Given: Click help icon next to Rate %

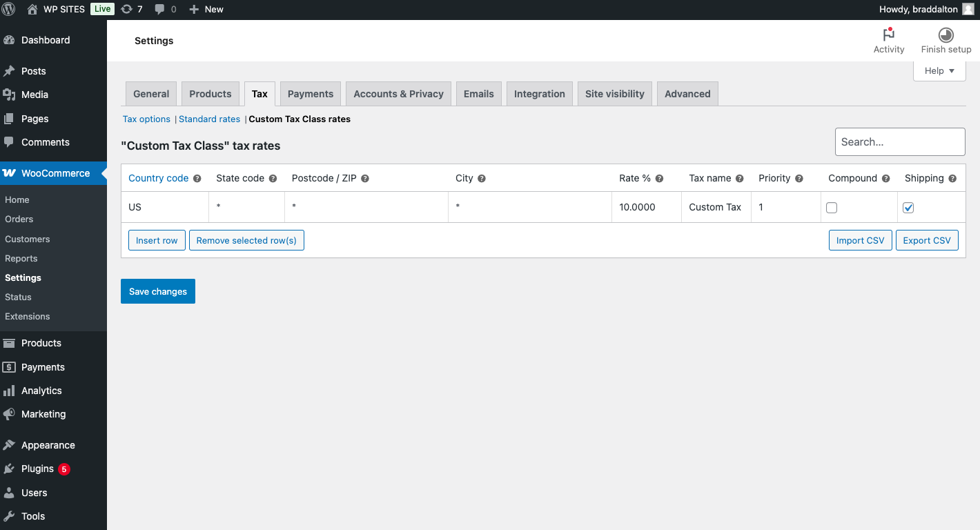Looking at the screenshot, I should pos(659,179).
